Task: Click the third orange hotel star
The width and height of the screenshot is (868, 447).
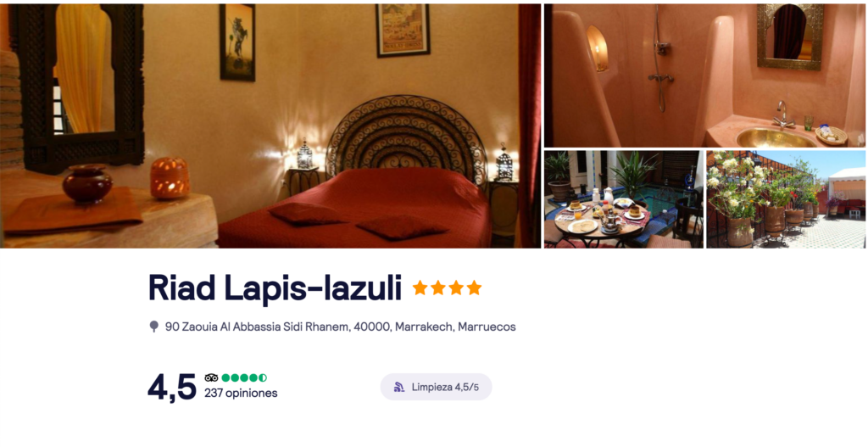Action: (x=456, y=288)
